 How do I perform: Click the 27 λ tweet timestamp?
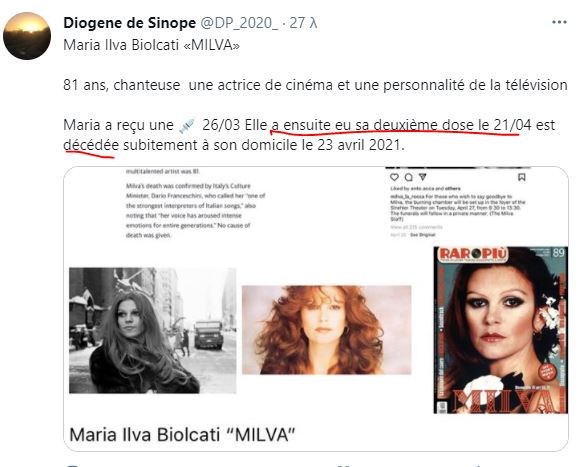pyautogui.click(x=303, y=23)
